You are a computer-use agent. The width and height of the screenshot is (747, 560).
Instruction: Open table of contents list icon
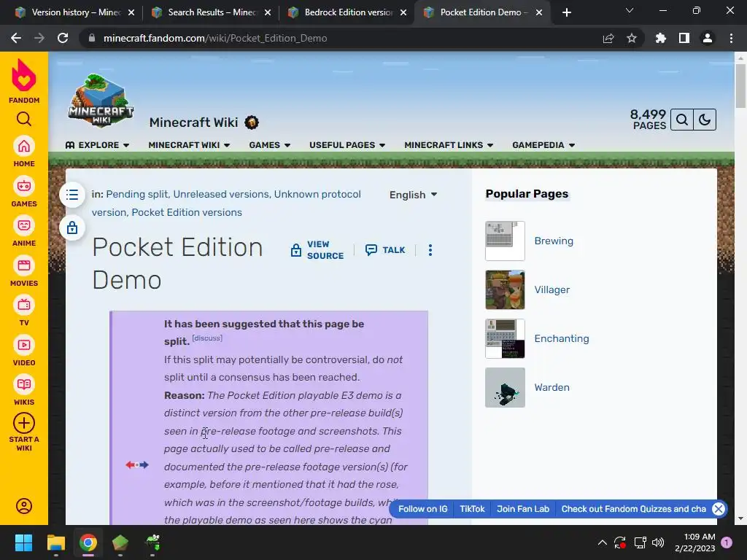pyautogui.click(x=72, y=194)
